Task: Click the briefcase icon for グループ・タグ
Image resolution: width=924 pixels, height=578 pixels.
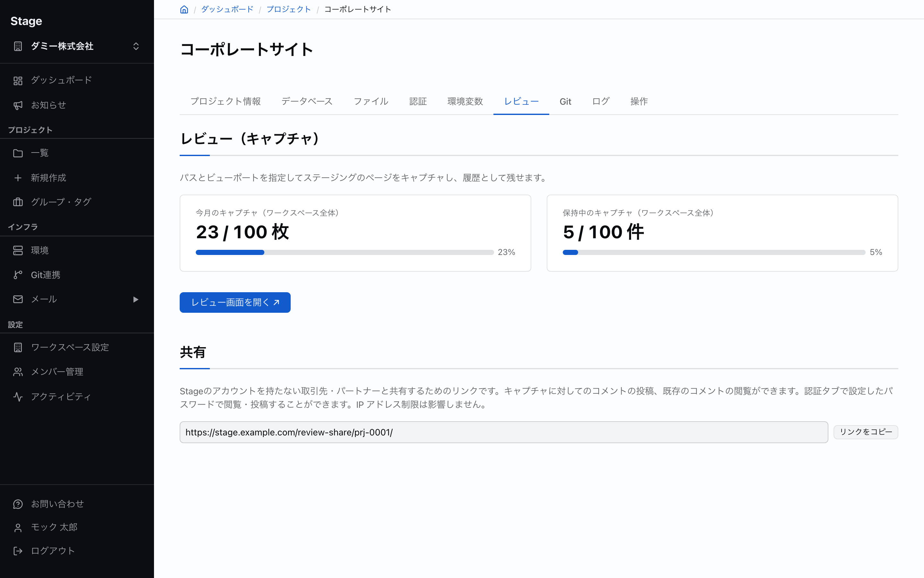Action: pyautogui.click(x=18, y=202)
